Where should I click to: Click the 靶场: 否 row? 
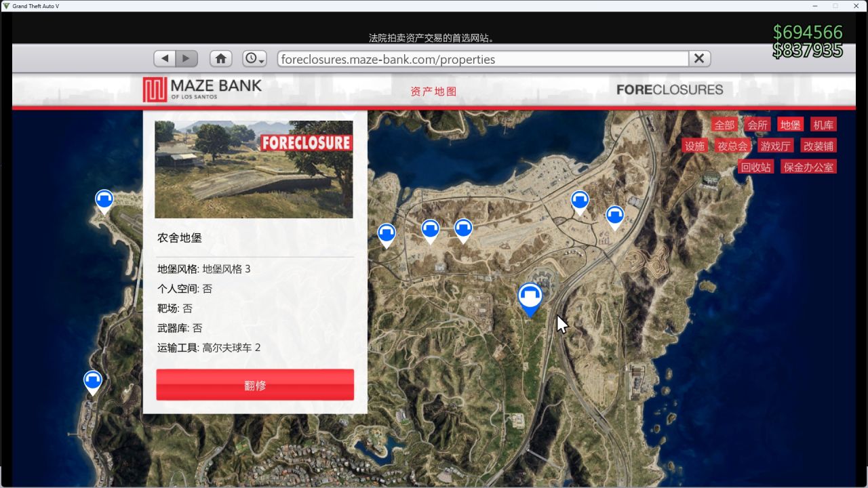click(x=175, y=308)
